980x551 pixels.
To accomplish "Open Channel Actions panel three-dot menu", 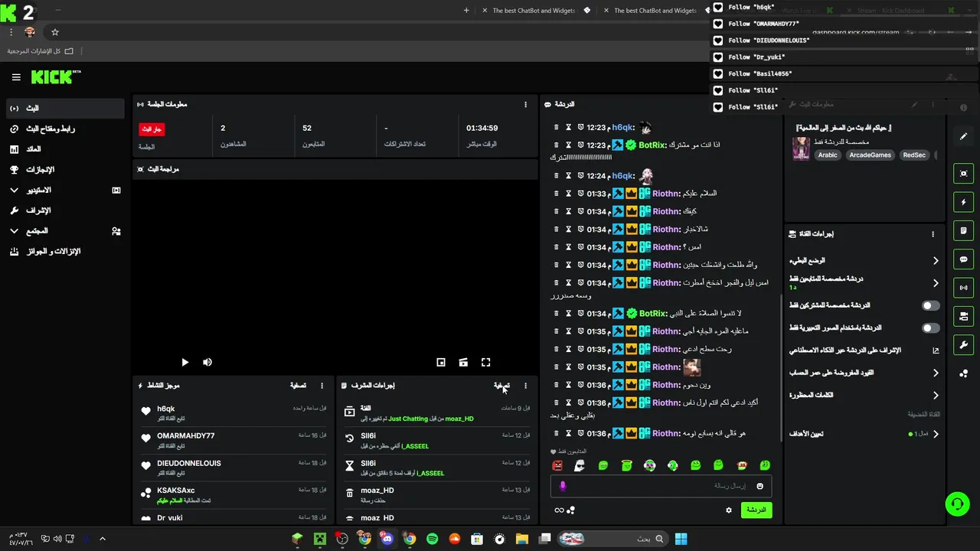I will [933, 234].
